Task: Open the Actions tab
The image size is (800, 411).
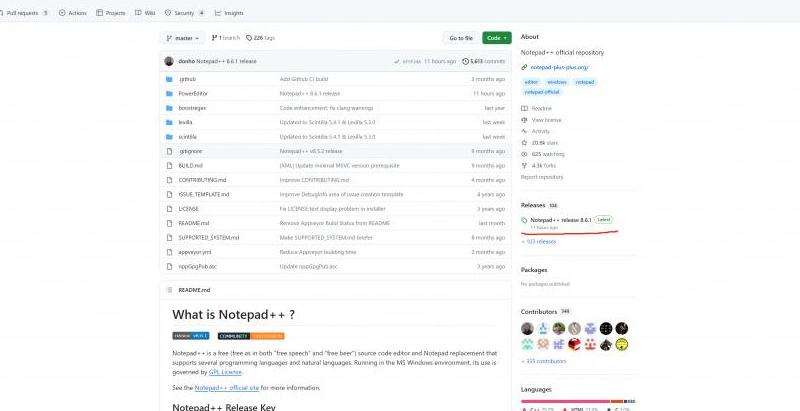Action: (x=73, y=13)
